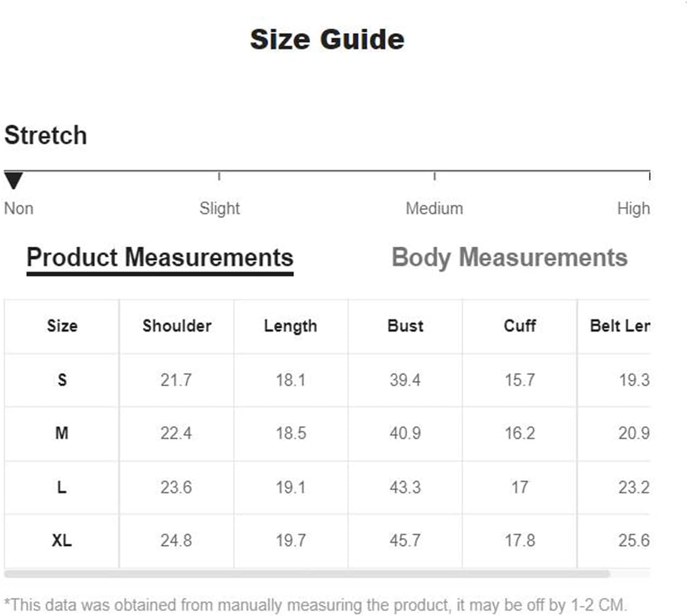Click the horizontal scrollbar below the table
The image size is (687, 616).
(x=307, y=574)
